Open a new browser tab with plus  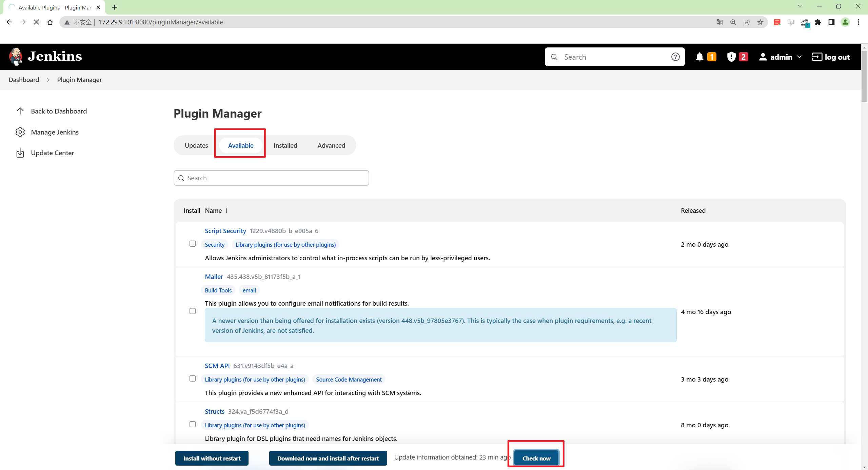[x=115, y=7]
